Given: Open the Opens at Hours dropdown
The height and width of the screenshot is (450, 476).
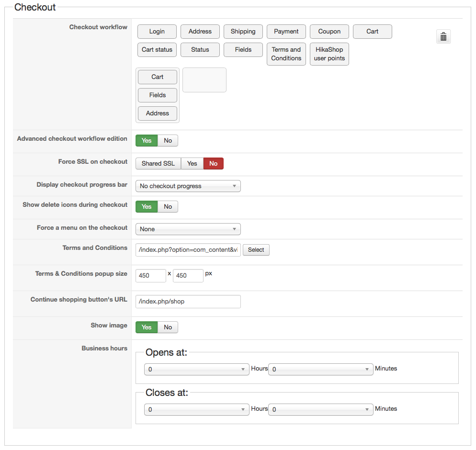Looking at the screenshot, I should point(196,370).
